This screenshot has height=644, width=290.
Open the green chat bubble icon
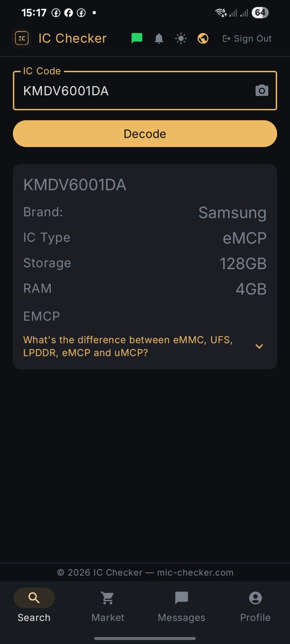coord(137,38)
